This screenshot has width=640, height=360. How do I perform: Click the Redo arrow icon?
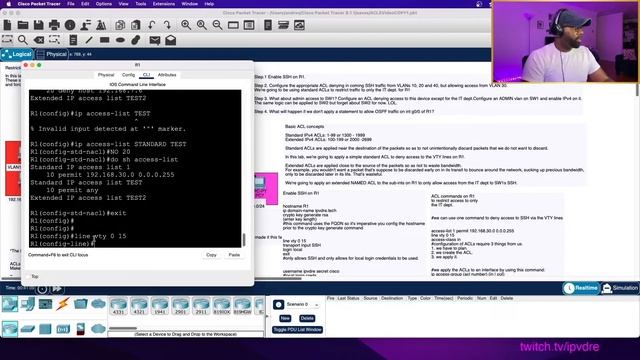point(167,25)
